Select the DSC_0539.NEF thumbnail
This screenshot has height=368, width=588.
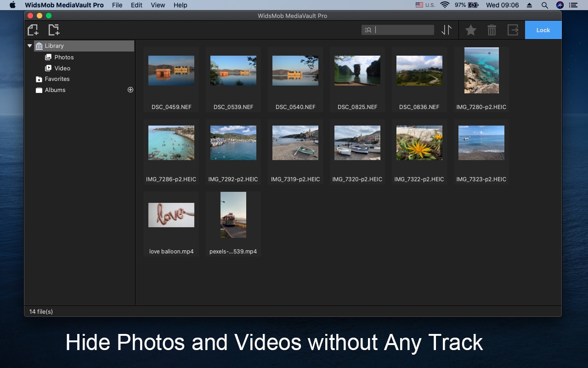[x=233, y=70]
